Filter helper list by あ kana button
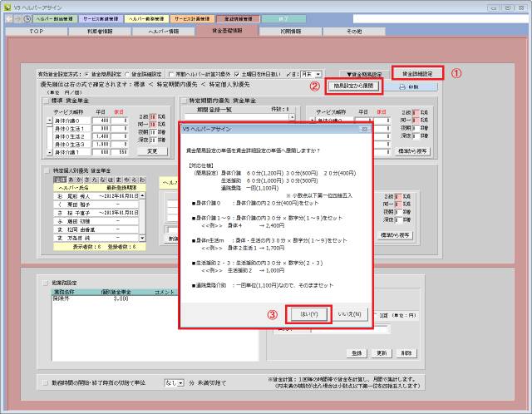Image resolution: width=532 pixels, height=414 pixels. [68, 179]
